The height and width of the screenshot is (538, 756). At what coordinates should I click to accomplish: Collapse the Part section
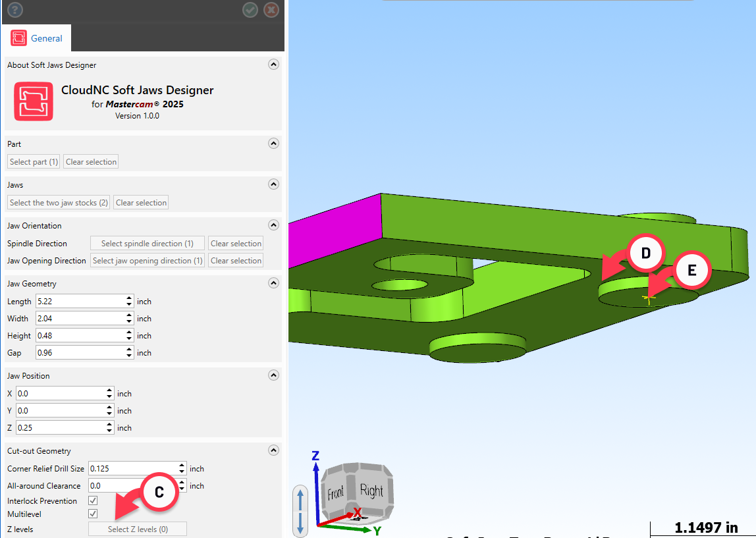273,144
